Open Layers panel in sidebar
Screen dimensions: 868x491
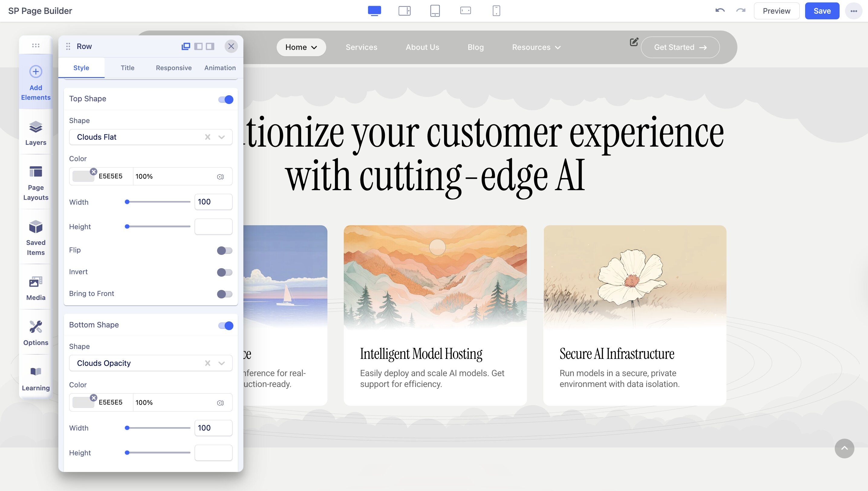coord(36,133)
